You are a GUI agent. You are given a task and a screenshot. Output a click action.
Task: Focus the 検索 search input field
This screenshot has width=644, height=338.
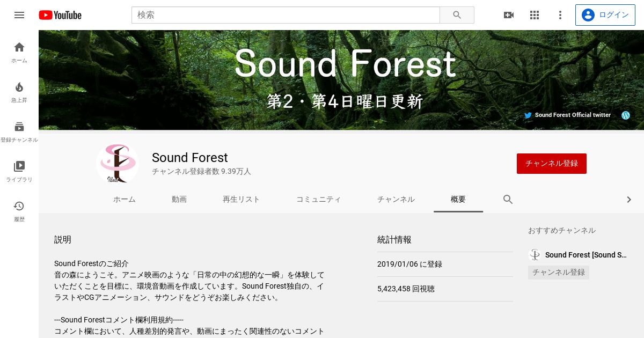point(286,15)
